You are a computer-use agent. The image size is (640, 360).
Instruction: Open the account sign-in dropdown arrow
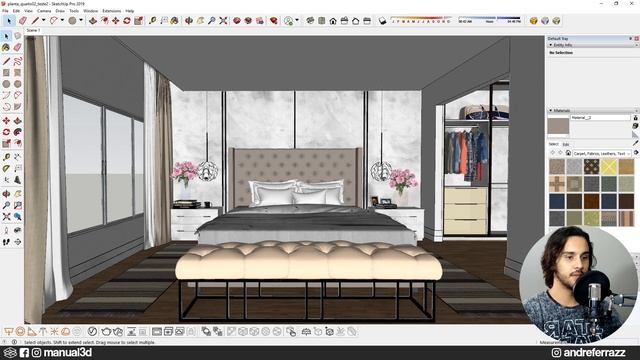(x=297, y=20)
